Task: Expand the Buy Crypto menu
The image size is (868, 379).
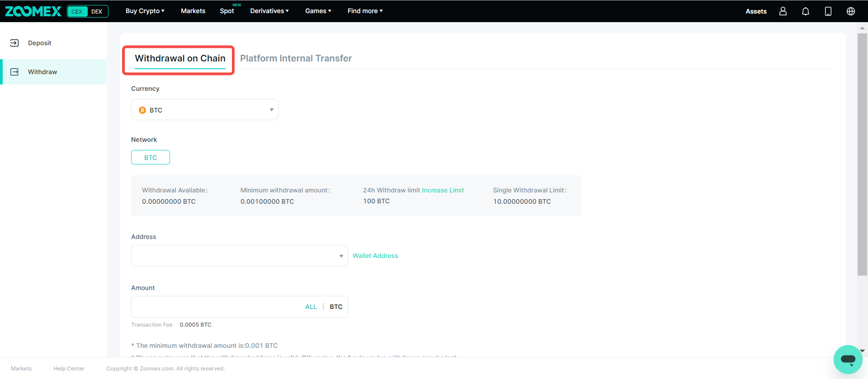Action: [145, 11]
